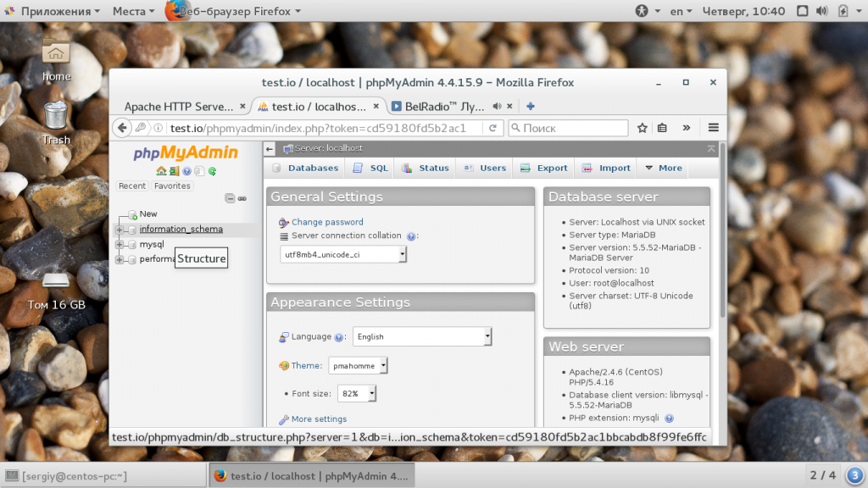Viewport: 868px width, 488px height.
Task: Click the Change password link
Action: click(327, 222)
